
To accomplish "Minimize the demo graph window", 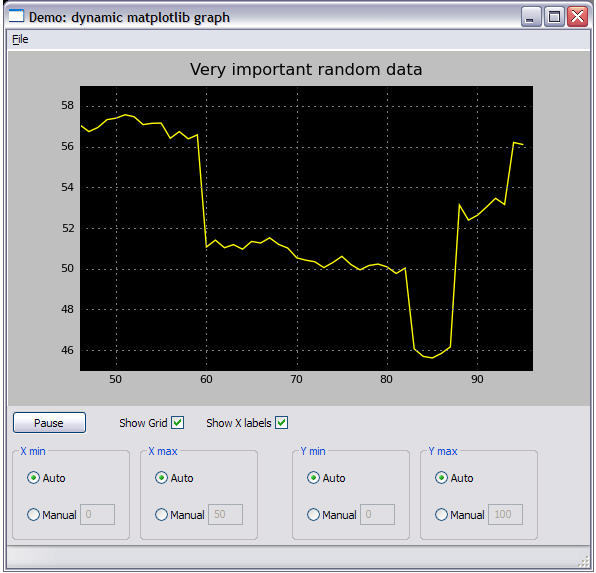I will pyautogui.click(x=531, y=17).
